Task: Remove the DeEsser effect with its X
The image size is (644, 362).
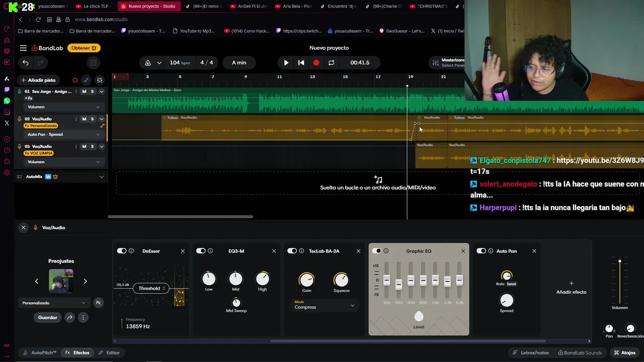Action: tap(183, 251)
